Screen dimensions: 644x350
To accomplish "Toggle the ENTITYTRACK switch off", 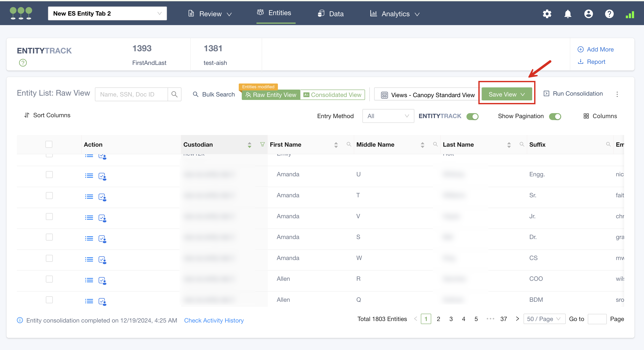I will point(472,116).
